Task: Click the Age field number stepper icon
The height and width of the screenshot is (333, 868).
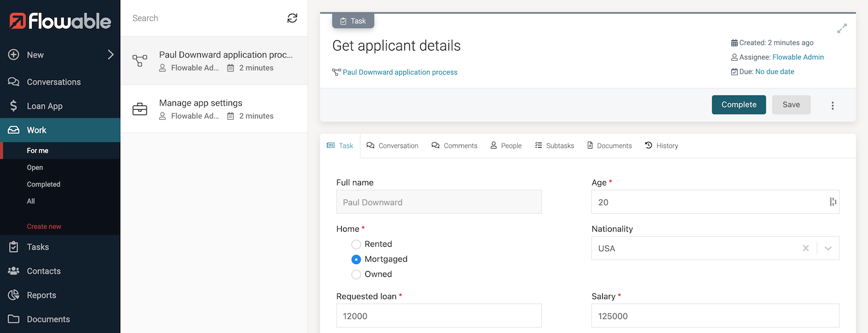Action: tap(832, 202)
